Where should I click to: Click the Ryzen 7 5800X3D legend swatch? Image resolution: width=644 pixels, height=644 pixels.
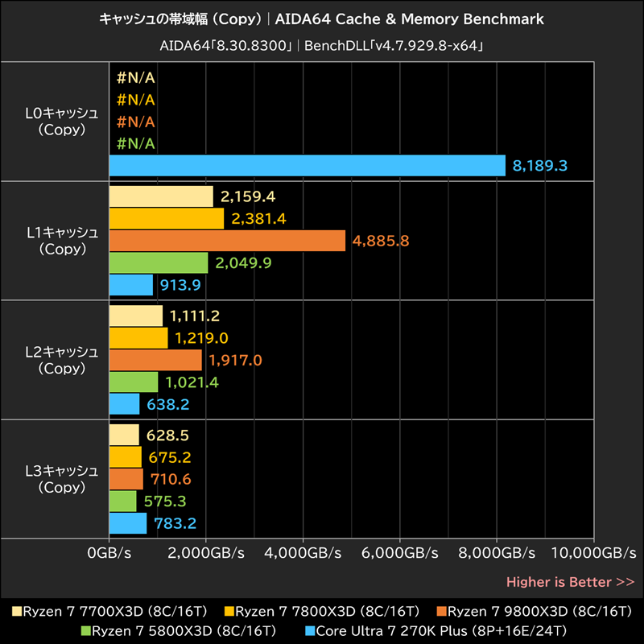click(86, 631)
